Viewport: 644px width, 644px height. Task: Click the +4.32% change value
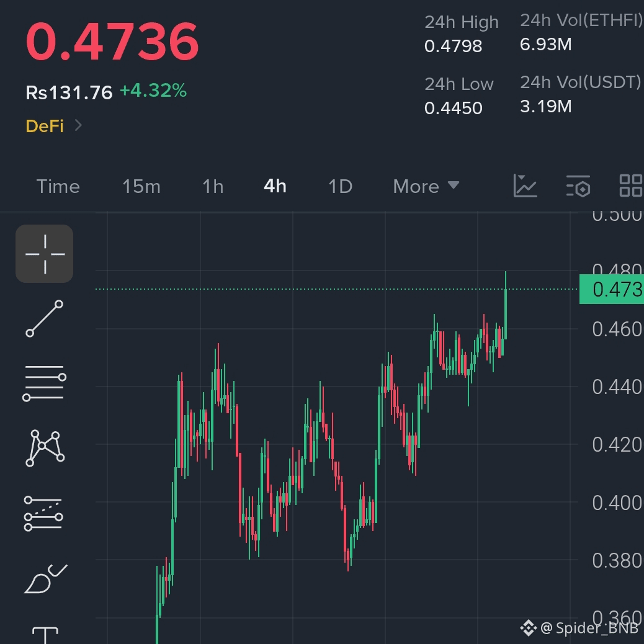[x=153, y=91]
